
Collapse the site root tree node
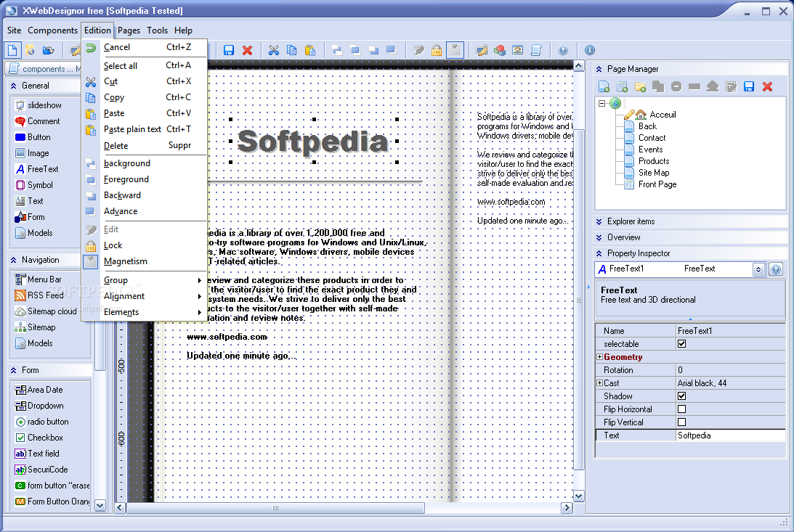pyautogui.click(x=601, y=103)
